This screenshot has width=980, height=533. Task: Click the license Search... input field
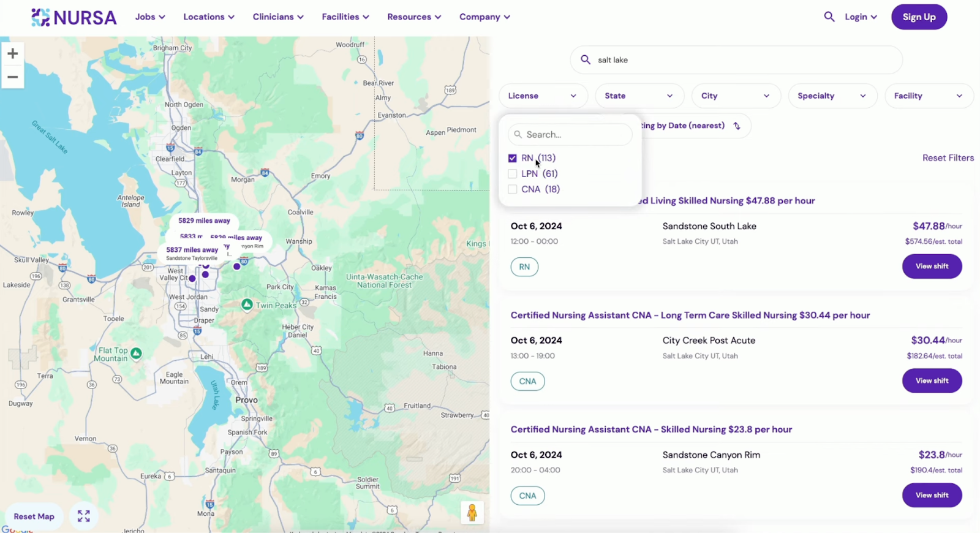coord(570,135)
